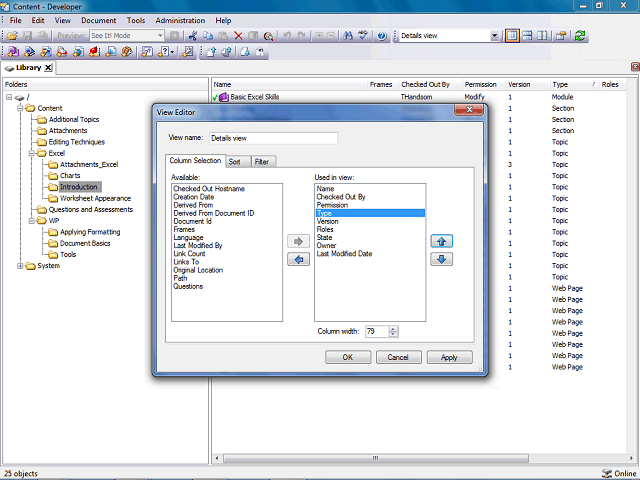Click the Column width value field
640x480 pixels.
[x=377, y=331]
